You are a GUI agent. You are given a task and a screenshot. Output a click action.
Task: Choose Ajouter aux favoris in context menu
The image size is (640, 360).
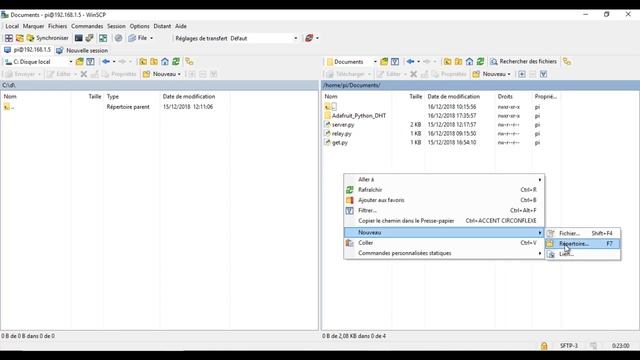[x=444, y=200]
